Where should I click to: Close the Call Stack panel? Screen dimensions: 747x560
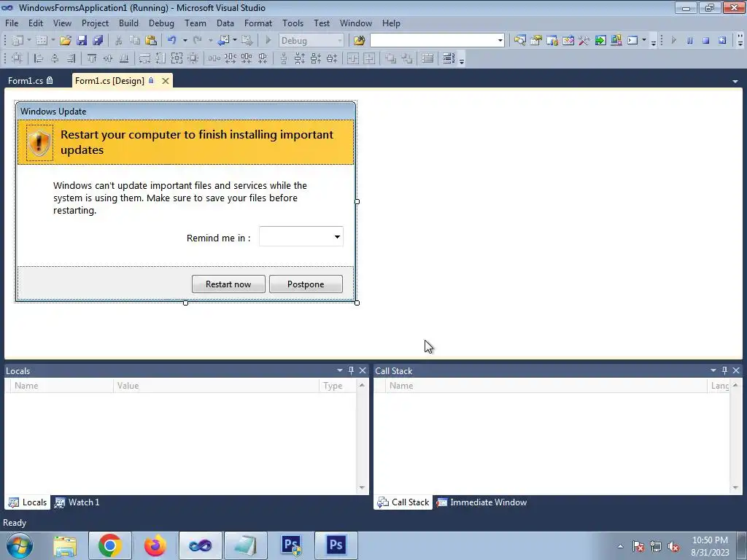tap(736, 370)
